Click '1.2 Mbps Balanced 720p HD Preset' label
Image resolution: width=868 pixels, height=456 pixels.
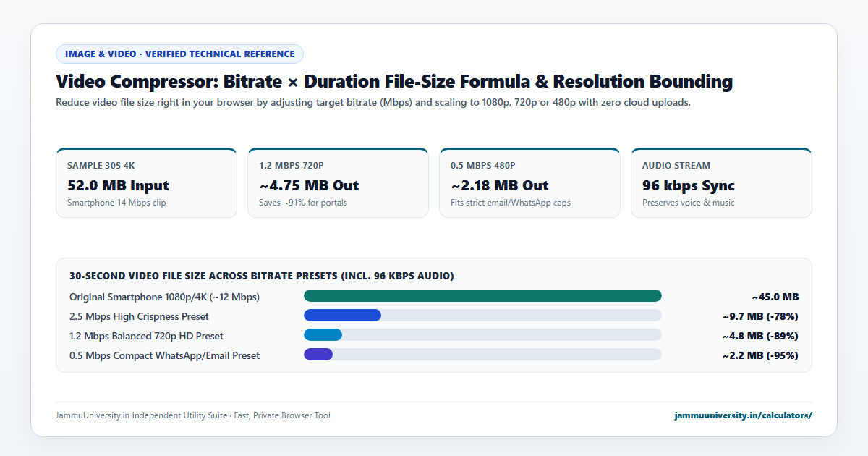click(x=146, y=336)
